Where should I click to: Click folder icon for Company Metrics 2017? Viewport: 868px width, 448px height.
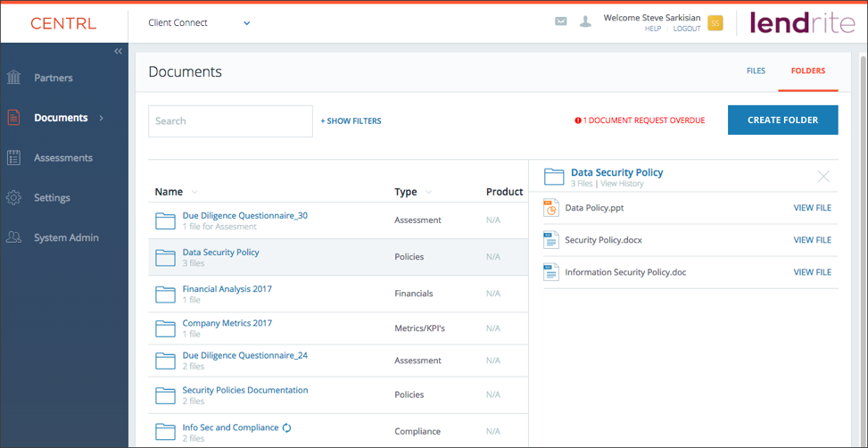pyautogui.click(x=165, y=328)
